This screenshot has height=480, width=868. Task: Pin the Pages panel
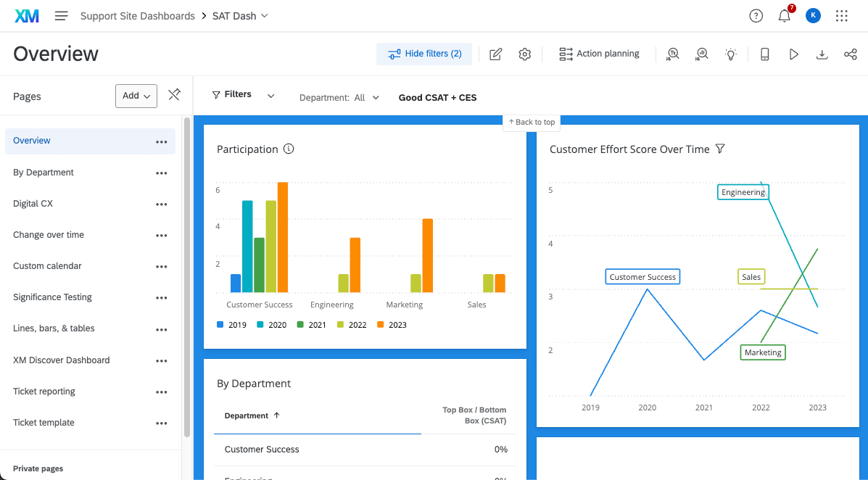tap(174, 94)
